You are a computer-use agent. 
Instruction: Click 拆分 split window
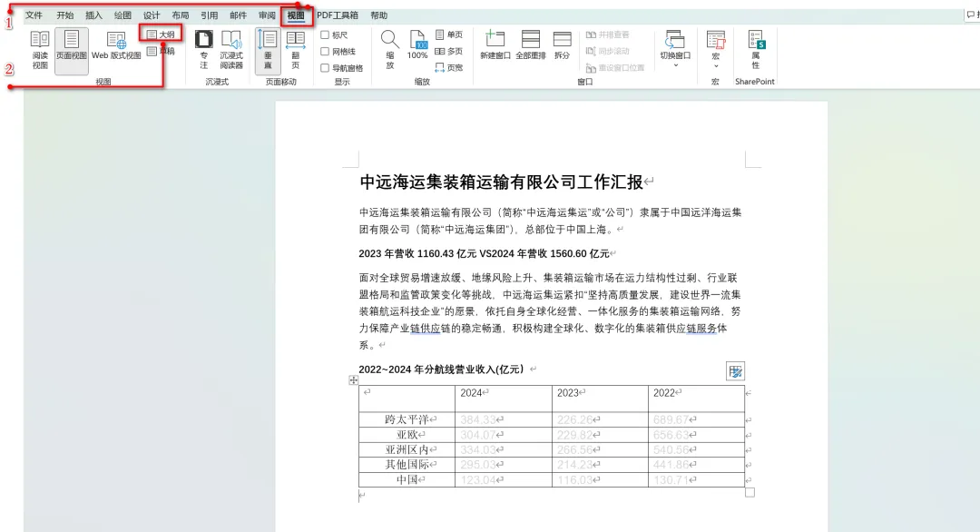[563, 45]
